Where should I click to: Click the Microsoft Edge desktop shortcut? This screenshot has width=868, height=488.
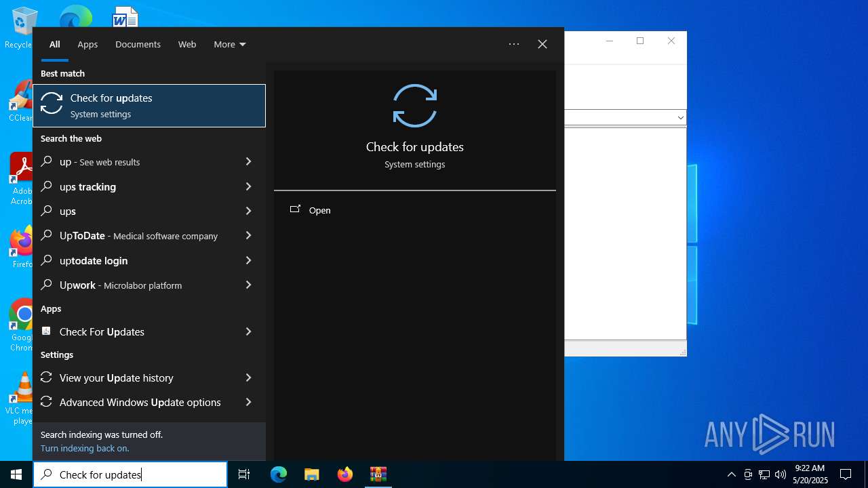pyautogui.click(x=75, y=16)
